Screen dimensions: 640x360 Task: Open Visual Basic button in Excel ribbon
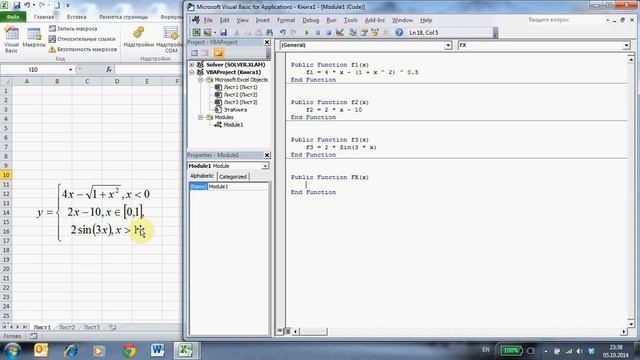point(11,39)
